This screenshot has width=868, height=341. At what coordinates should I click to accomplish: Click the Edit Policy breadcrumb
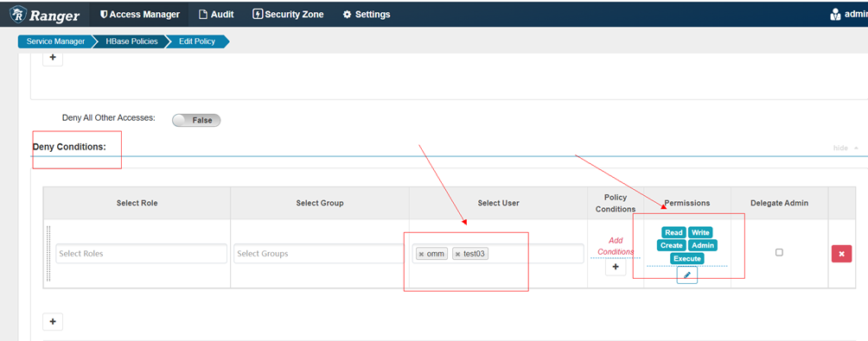pos(196,41)
